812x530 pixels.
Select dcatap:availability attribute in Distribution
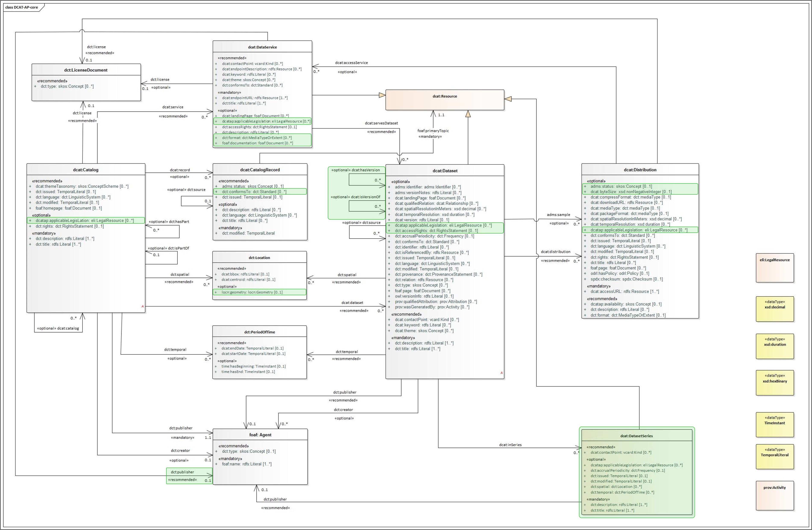click(x=626, y=304)
